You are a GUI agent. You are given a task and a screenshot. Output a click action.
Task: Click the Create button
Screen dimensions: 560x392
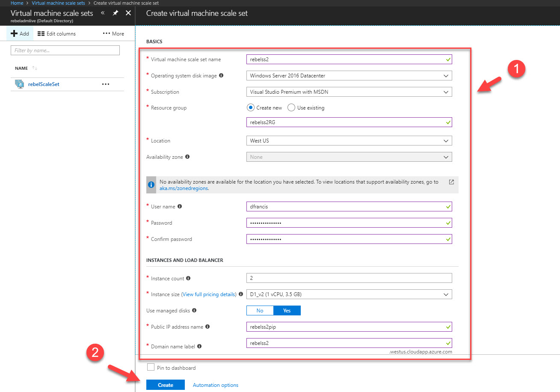(x=166, y=385)
